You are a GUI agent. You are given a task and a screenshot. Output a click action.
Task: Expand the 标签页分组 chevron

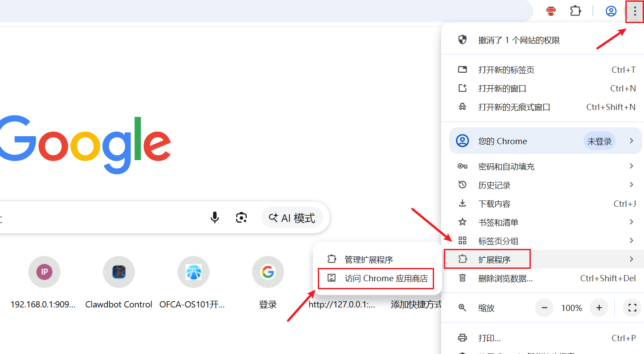pyautogui.click(x=631, y=240)
